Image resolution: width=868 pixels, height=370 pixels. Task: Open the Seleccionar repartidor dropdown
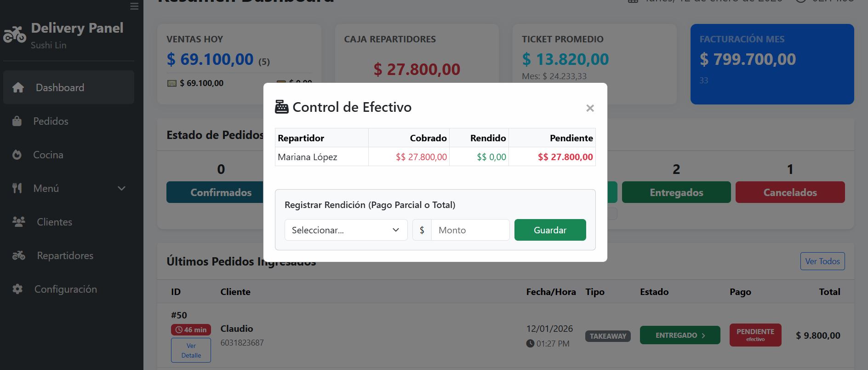click(346, 230)
